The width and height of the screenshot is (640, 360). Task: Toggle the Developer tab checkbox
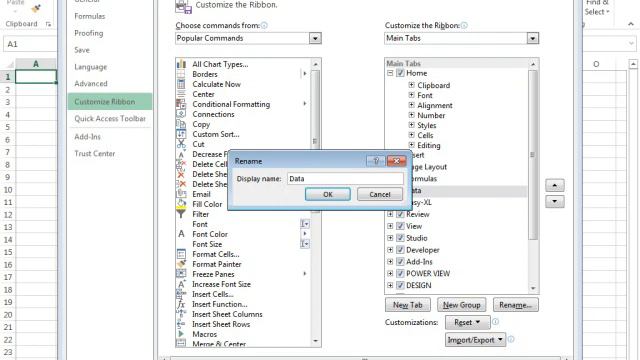click(x=400, y=250)
